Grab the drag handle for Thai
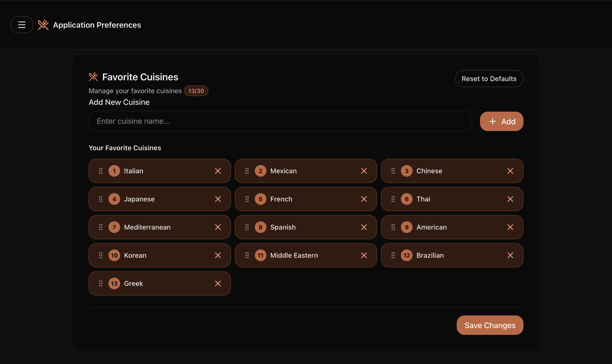 click(x=393, y=199)
